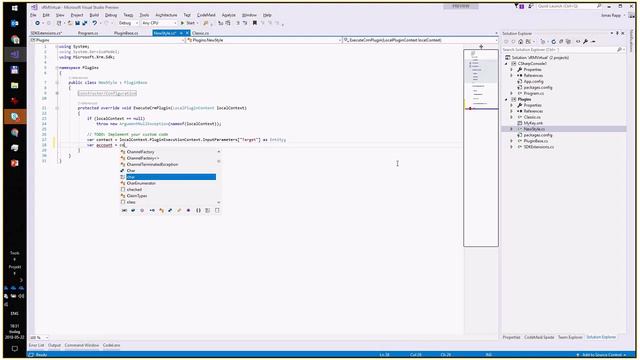Screen dimensions: 640x360
Task: Select CharEnumerator in the completion list
Action: tap(141, 183)
